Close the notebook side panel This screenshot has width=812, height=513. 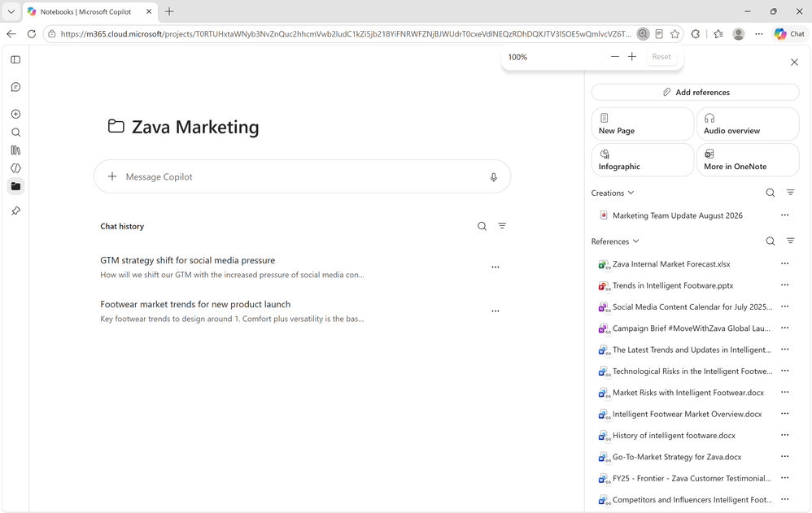coord(794,62)
